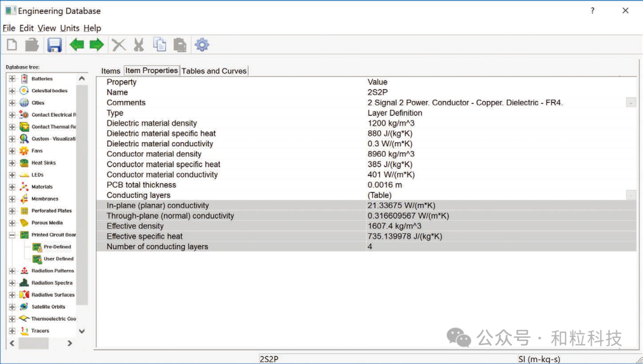Open the File menu

coord(9,29)
